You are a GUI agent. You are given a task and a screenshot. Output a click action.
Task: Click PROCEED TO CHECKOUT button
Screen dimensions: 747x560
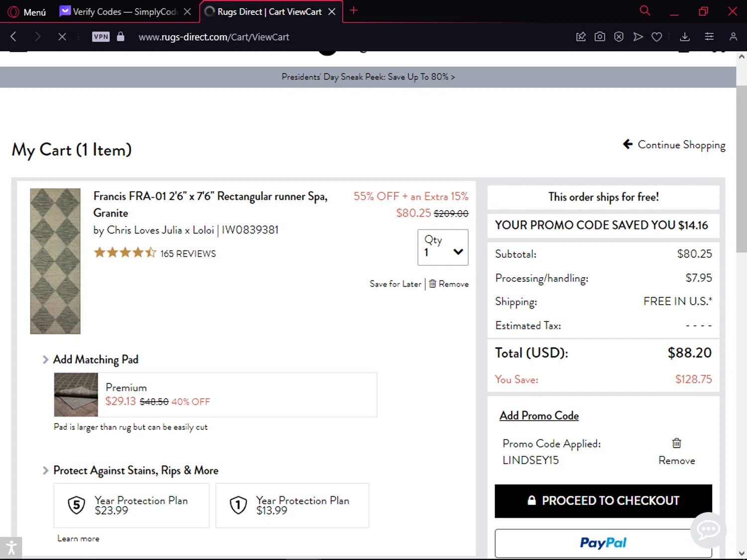pyautogui.click(x=603, y=501)
